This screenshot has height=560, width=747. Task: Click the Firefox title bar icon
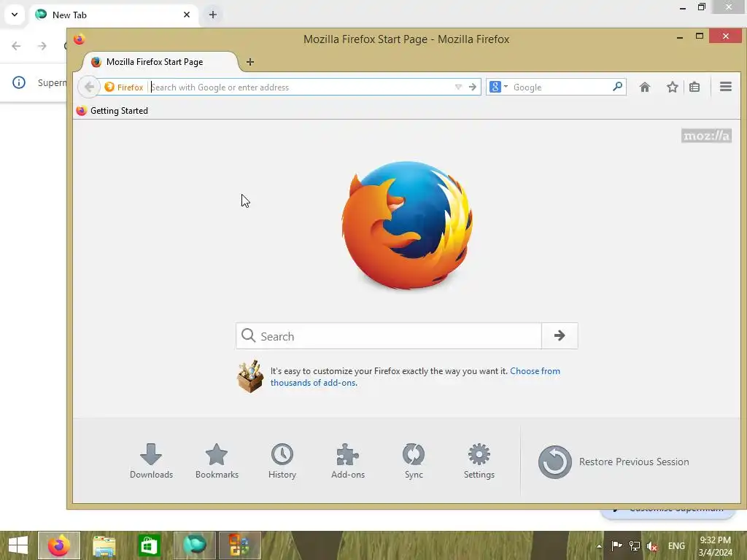[79, 39]
